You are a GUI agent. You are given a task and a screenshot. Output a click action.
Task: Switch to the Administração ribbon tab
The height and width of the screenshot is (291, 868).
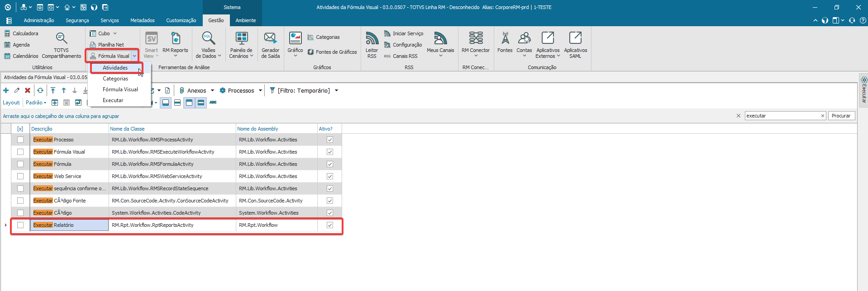click(x=39, y=20)
